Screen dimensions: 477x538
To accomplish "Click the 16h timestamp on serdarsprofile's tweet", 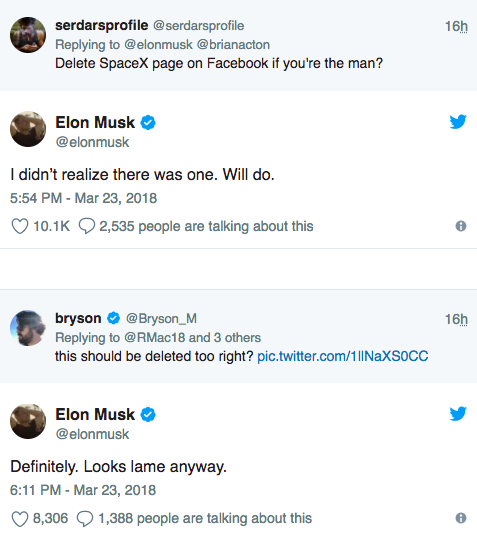I will pos(456,26).
